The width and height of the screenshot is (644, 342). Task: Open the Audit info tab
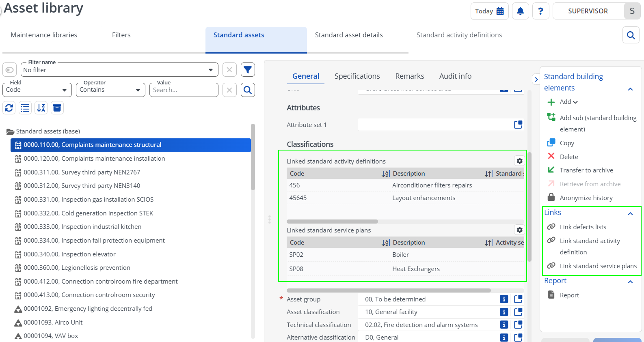(455, 76)
